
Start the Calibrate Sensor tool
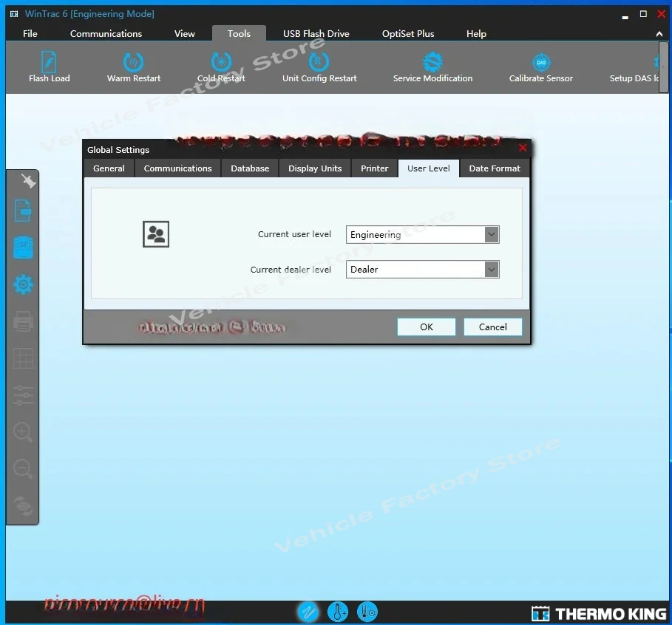[541, 66]
